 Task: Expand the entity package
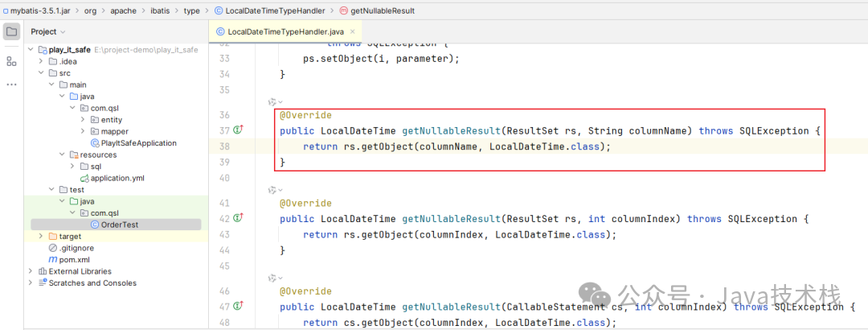[83, 120]
